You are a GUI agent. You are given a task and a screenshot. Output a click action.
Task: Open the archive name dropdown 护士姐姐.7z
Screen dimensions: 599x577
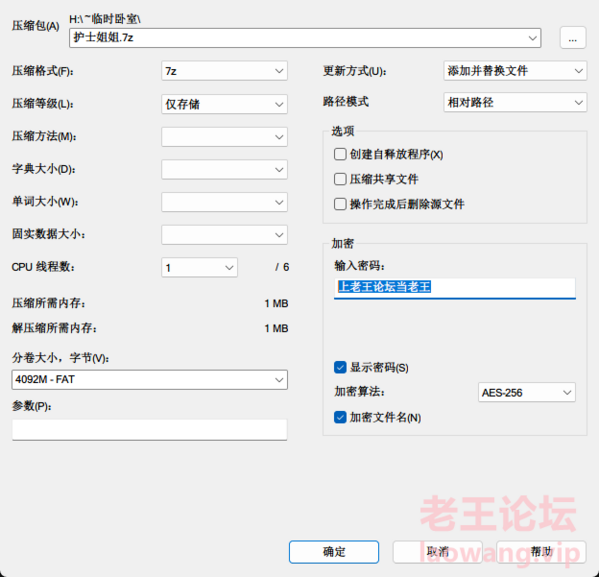click(305, 38)
